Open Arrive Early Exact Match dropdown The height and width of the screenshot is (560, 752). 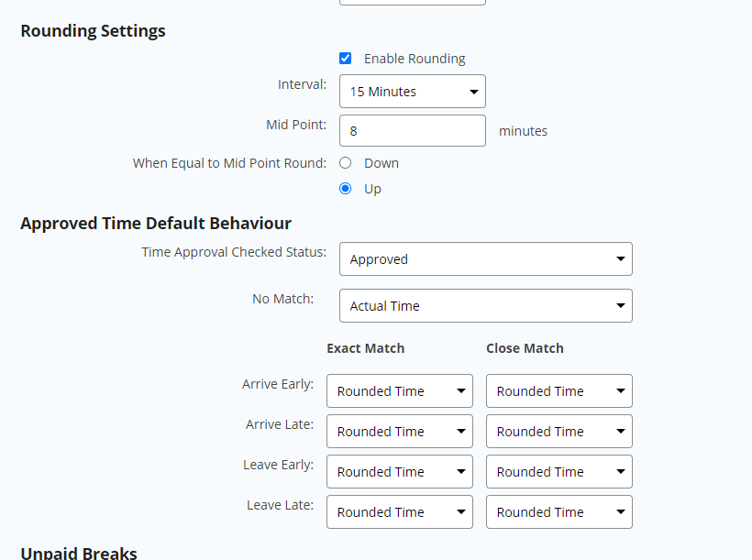(x=400, y=390)
